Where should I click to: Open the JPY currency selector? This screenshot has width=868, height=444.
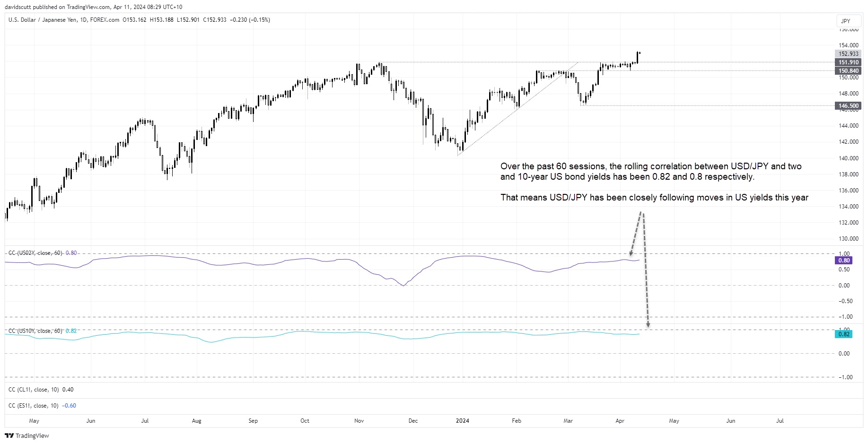click(x=849, y=21)
